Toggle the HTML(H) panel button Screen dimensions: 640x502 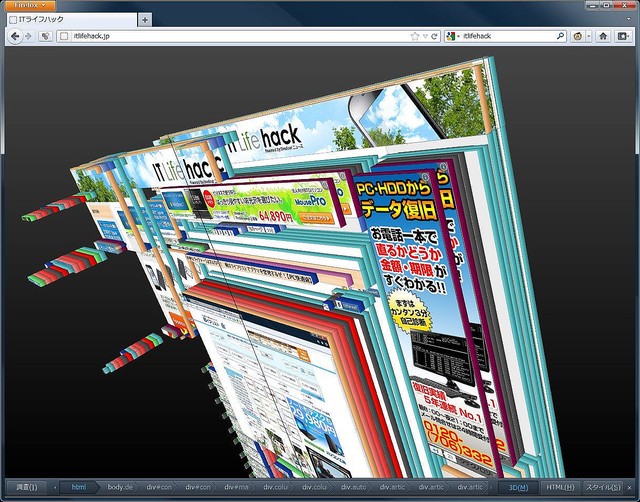coord(559,487)
